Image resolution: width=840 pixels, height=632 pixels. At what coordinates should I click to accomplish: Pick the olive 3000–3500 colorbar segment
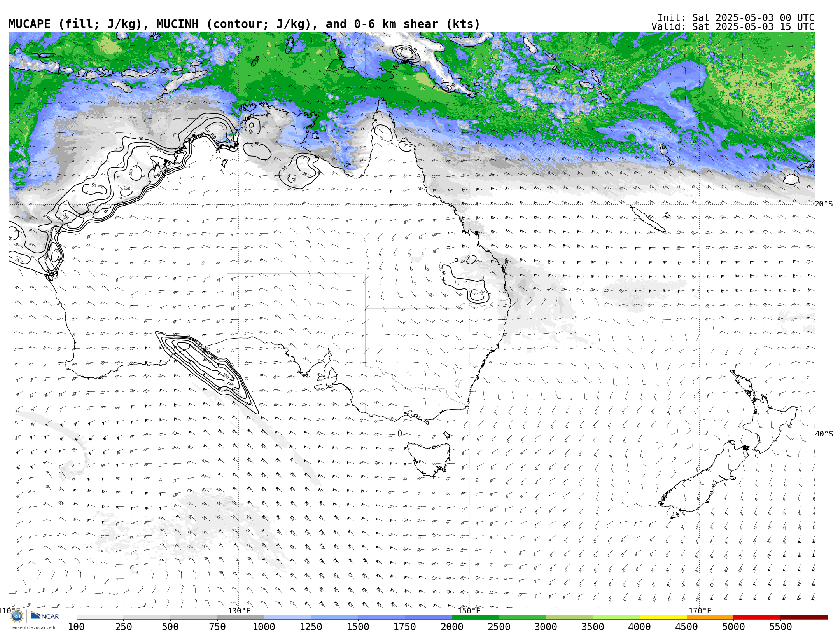pos(569,617)
